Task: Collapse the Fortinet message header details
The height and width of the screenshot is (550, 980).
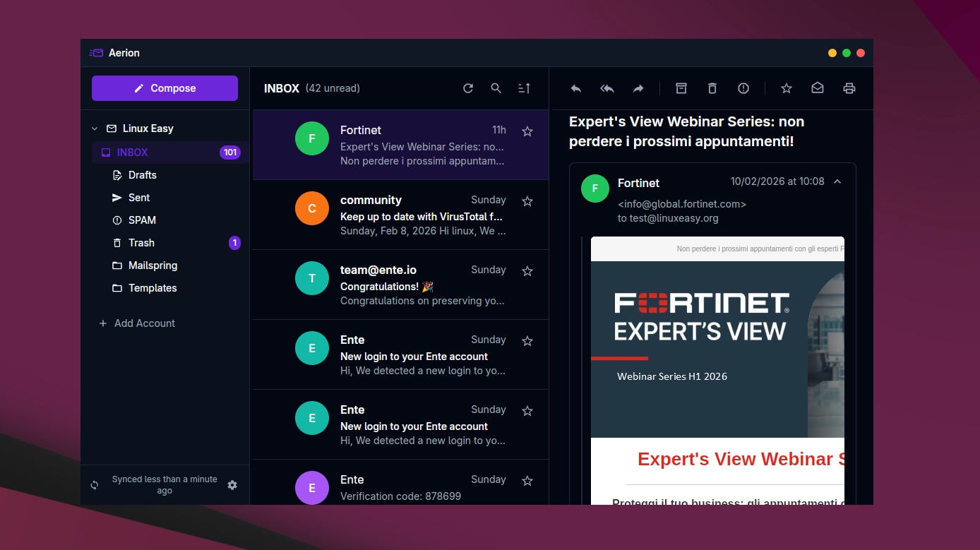Action: click(837, 182)
